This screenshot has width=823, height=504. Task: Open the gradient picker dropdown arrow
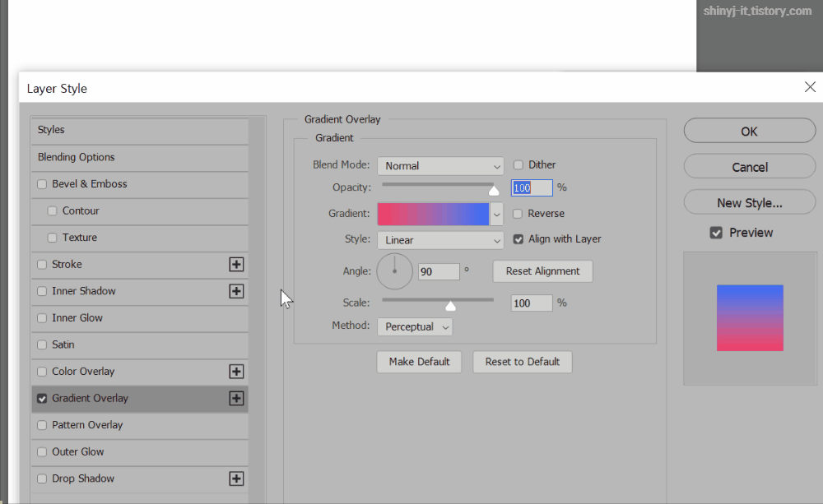point(496,214)
